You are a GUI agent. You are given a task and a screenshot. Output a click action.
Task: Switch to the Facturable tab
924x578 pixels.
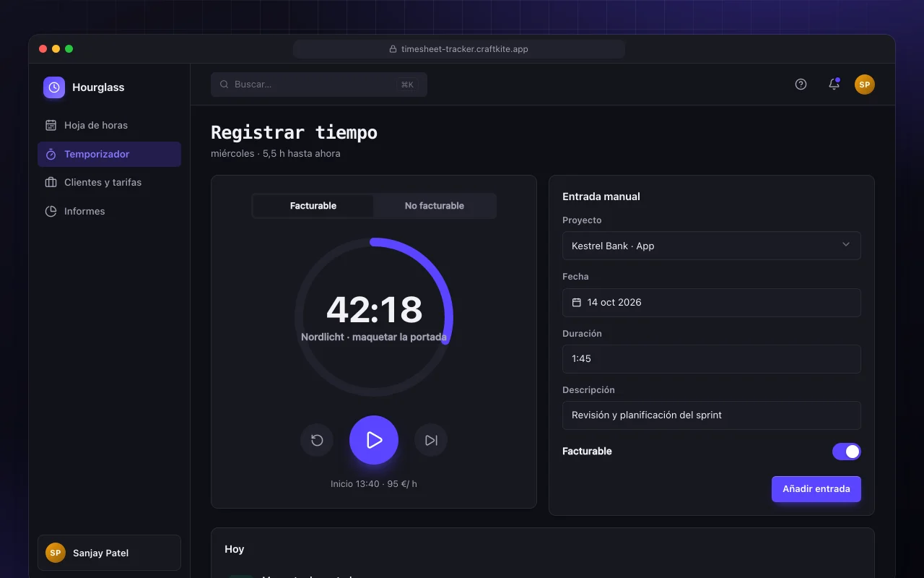coord(313,206)
